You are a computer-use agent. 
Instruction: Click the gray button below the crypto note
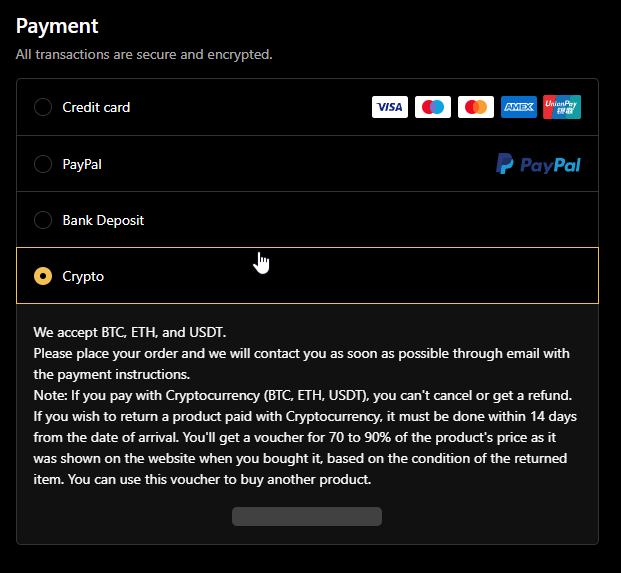tap(307, 516)
